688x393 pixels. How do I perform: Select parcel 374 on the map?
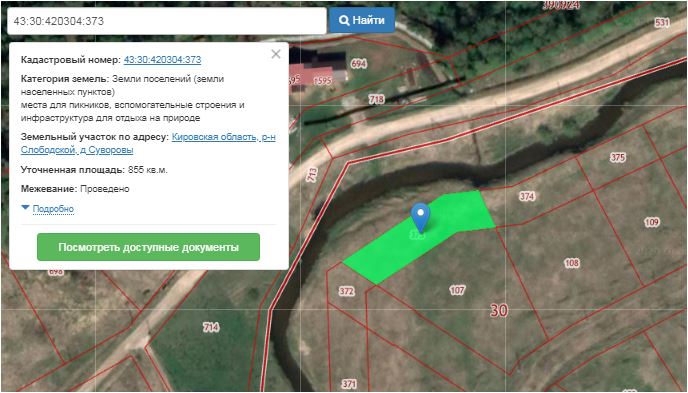point(527,196)
